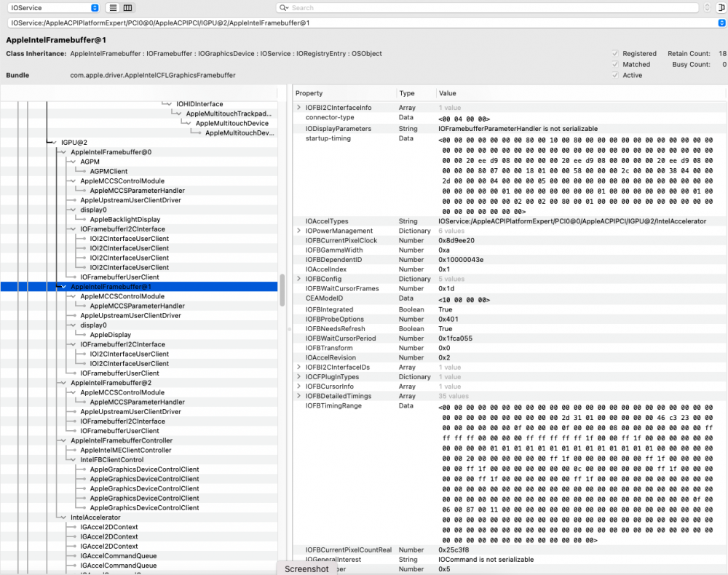Select the CEAModeID property row
Image resolution: width=728 pixels, height=575 pixels.
[x=510, y=299]
